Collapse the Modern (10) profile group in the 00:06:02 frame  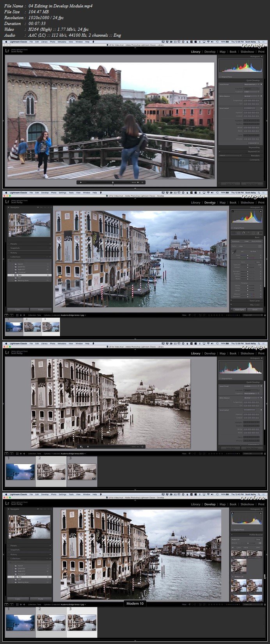[233, 577]
